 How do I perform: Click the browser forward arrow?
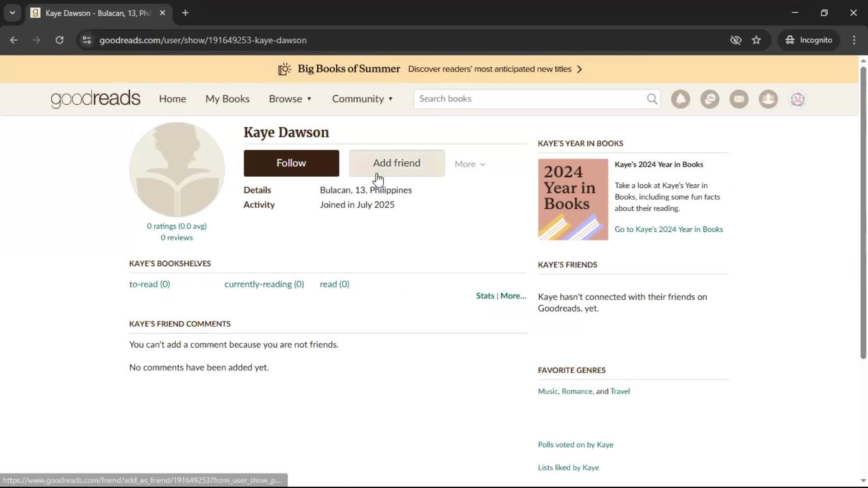pyautogui.click(x=36, y=40)
